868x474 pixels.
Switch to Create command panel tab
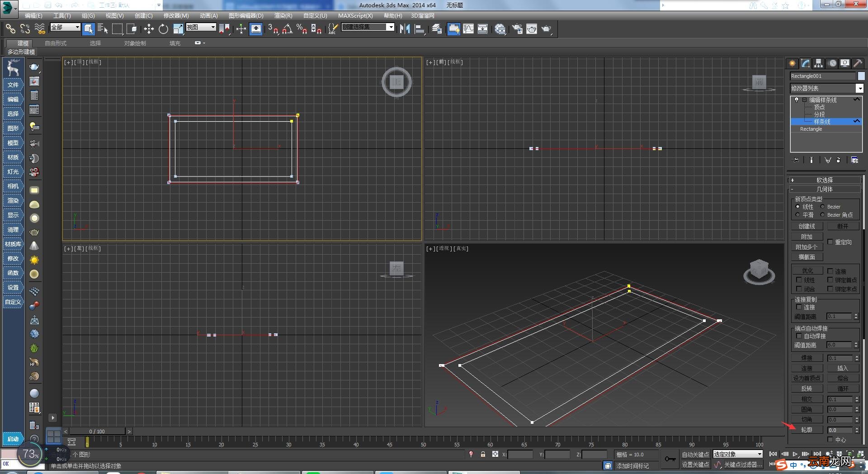click(x=792, y=63)
